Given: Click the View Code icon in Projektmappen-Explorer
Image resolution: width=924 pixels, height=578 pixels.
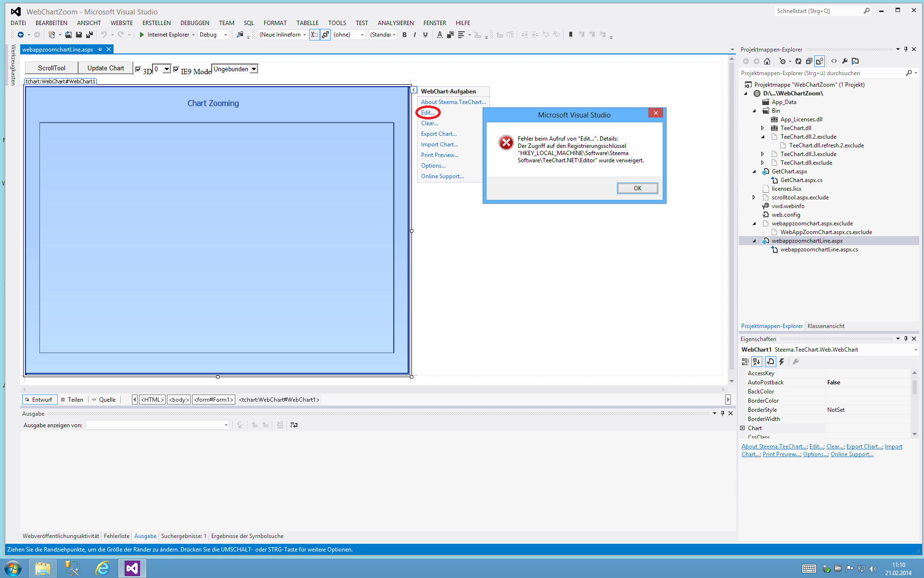Looking at the screenshot, I should (x=834, y=61).
